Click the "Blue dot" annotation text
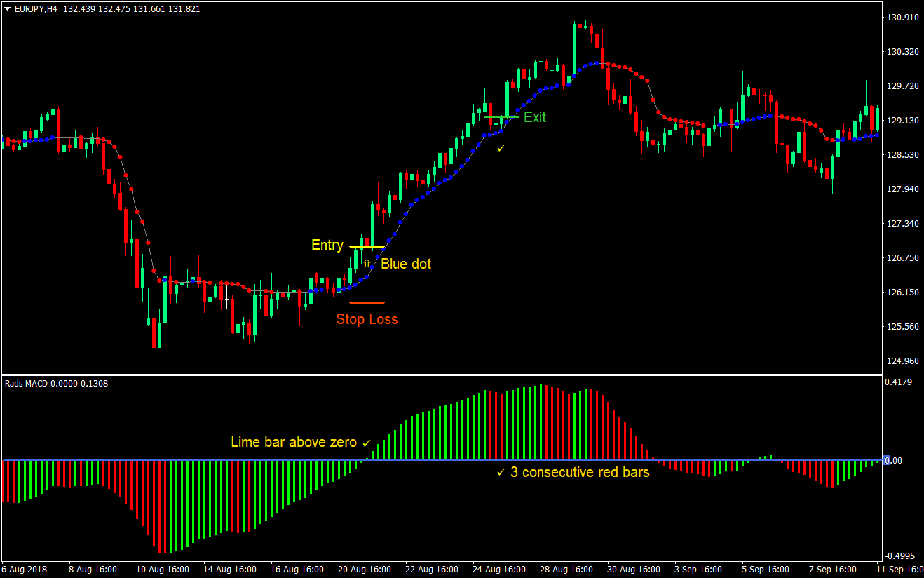The width and height of the screenshot is (924, 578). point(406,264)
